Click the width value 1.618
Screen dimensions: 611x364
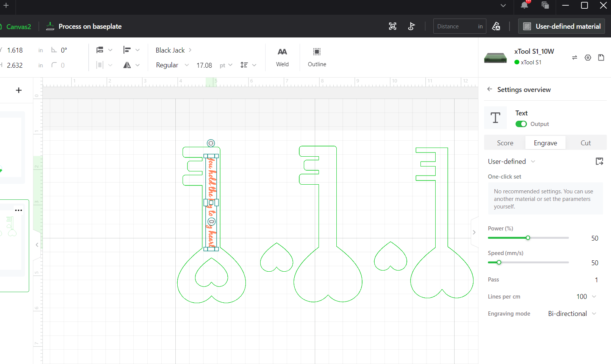coord(15,50)
